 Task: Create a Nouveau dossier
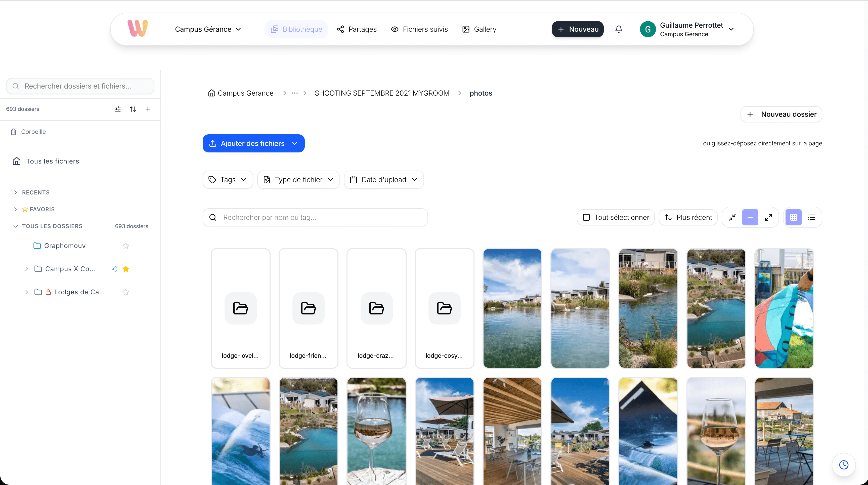click(x=781, y=114)
